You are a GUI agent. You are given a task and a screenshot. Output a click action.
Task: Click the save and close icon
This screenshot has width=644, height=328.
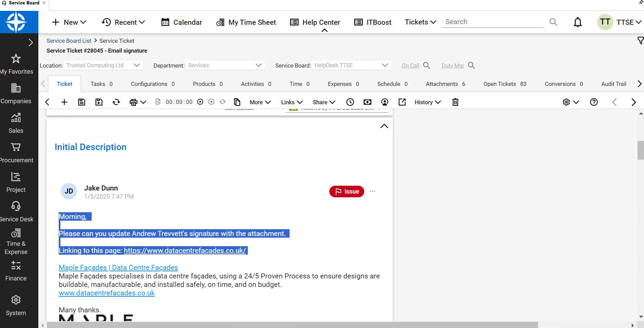(x=99, y=102)
